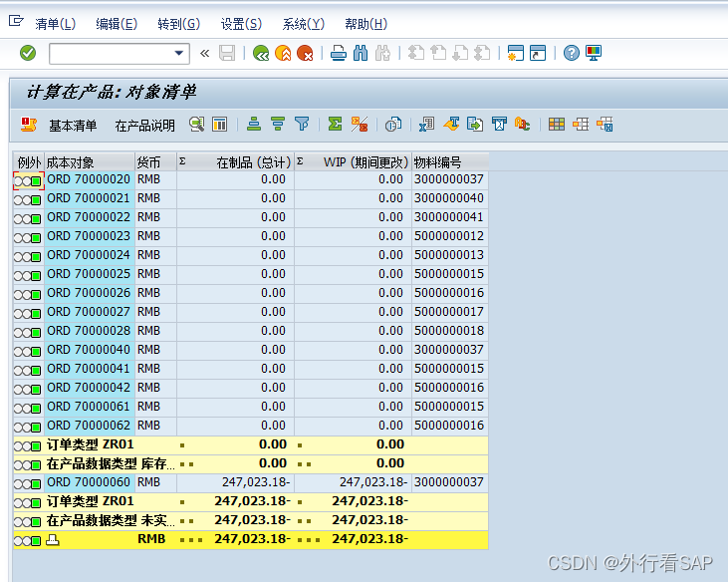Click the column chooser icon after the Details magnifier
The height and width of the screenshot is (582, 728).
[220, 125]
